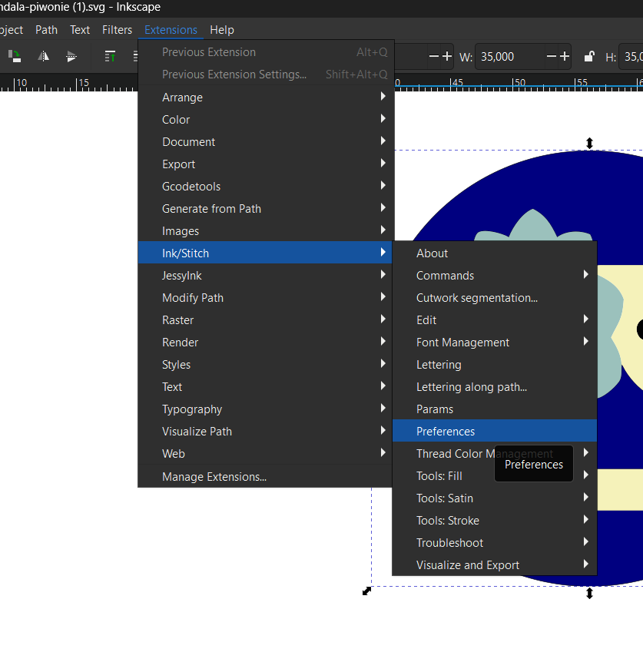Open the Filters menu
Image resolution: width=643 pixels, height=672 pixels.
coord(117,30)
